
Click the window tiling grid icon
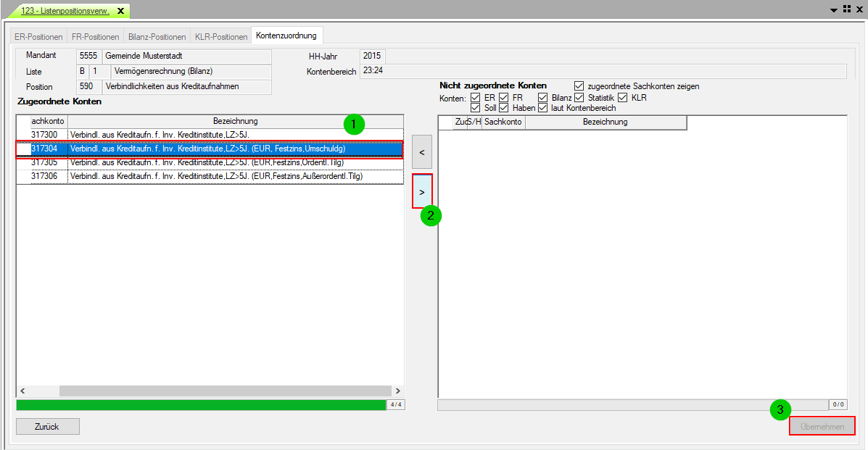(846, 9)
